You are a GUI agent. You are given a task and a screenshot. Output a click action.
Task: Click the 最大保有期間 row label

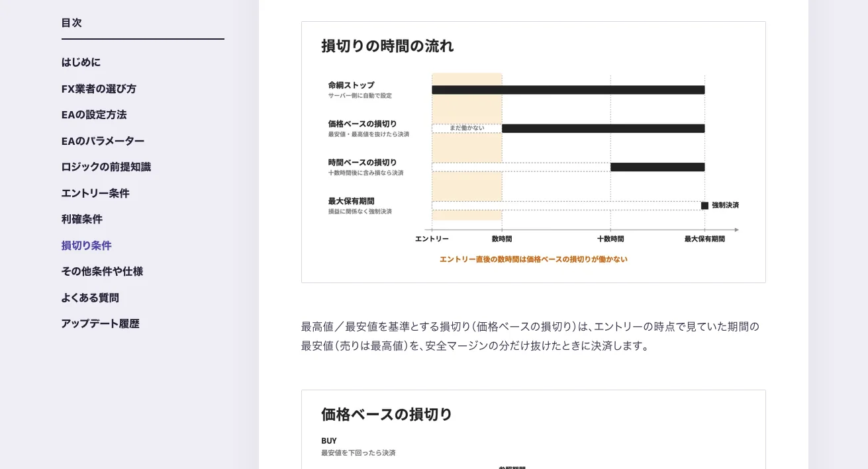[x=351, y=200]
